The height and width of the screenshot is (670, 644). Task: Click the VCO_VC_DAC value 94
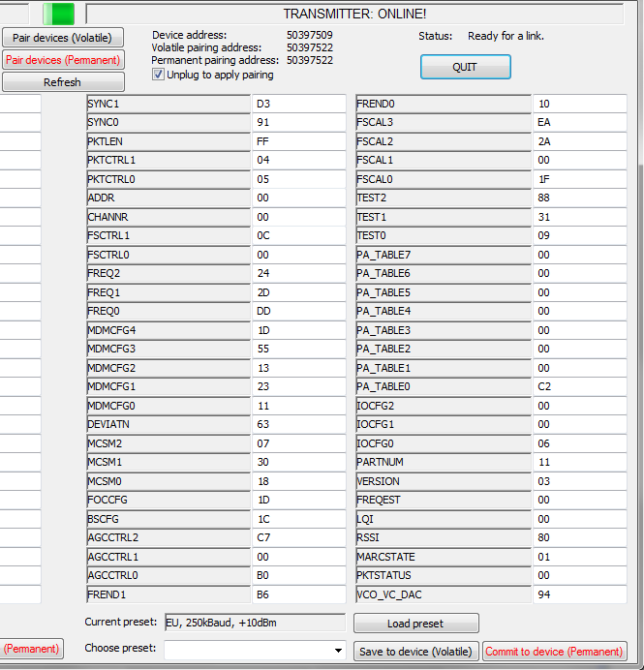(x=580, y=594)
